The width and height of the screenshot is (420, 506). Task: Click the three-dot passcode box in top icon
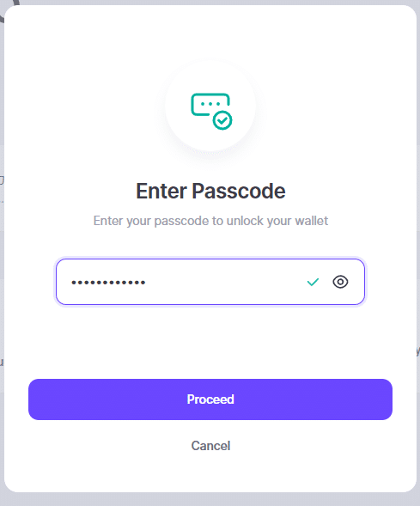tap(210, 104)
